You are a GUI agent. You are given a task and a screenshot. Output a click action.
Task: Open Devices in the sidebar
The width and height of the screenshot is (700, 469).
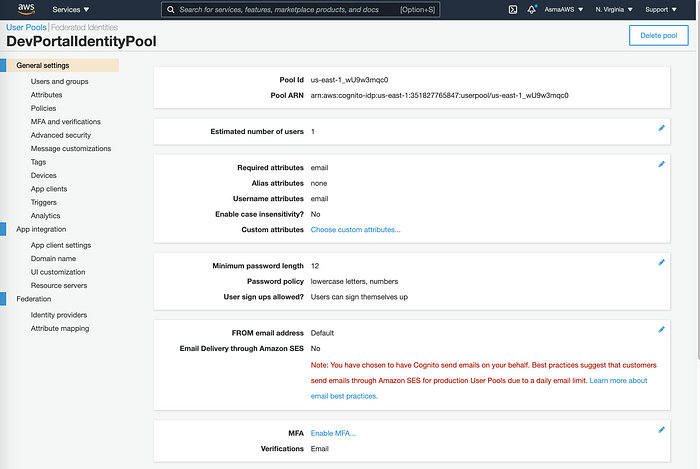(x=44, y=175)
